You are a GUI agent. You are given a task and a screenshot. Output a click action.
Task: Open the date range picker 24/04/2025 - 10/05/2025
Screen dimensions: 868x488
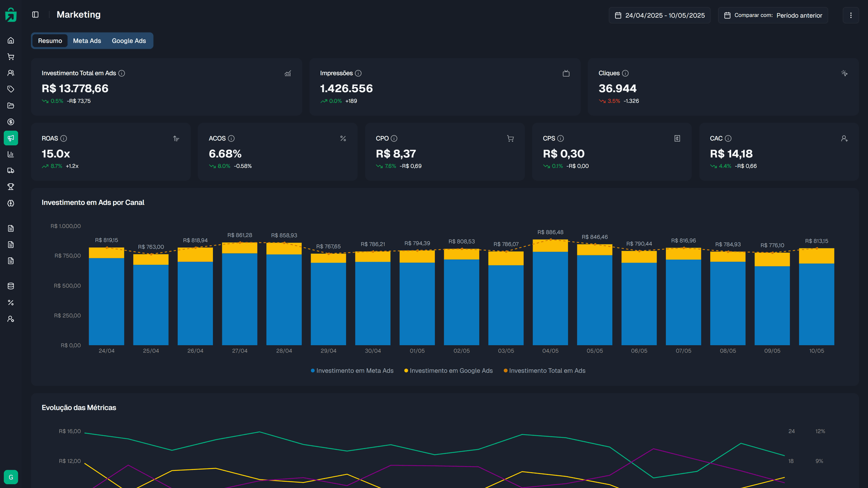[x=659, y=15]
